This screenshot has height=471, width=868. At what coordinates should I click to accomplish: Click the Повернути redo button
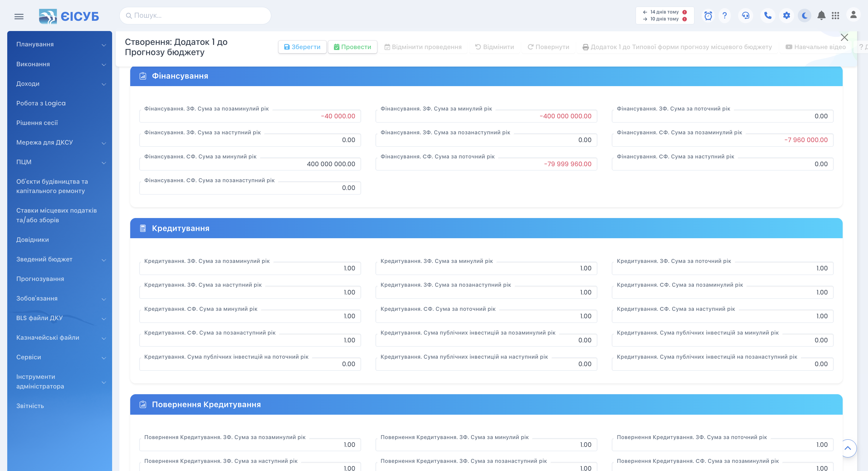click(548, 47)
